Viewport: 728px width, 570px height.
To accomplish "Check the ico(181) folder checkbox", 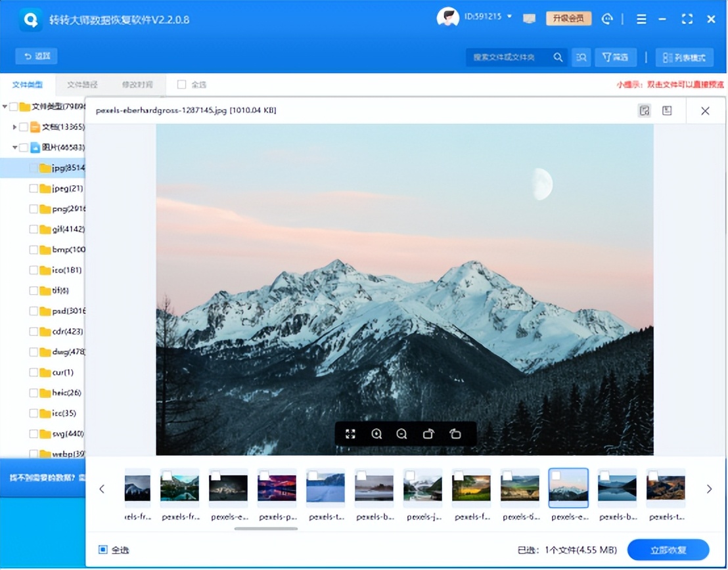I will 34,270.
